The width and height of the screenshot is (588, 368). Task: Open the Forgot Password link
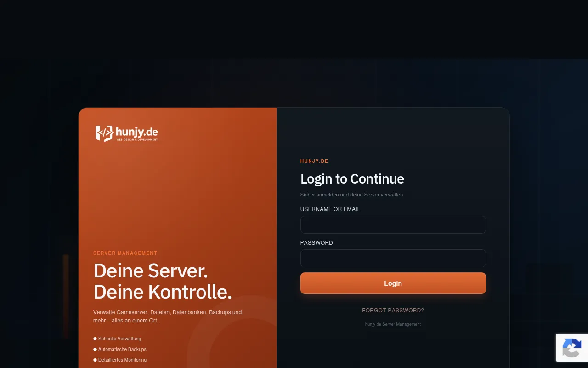(393, 310)
